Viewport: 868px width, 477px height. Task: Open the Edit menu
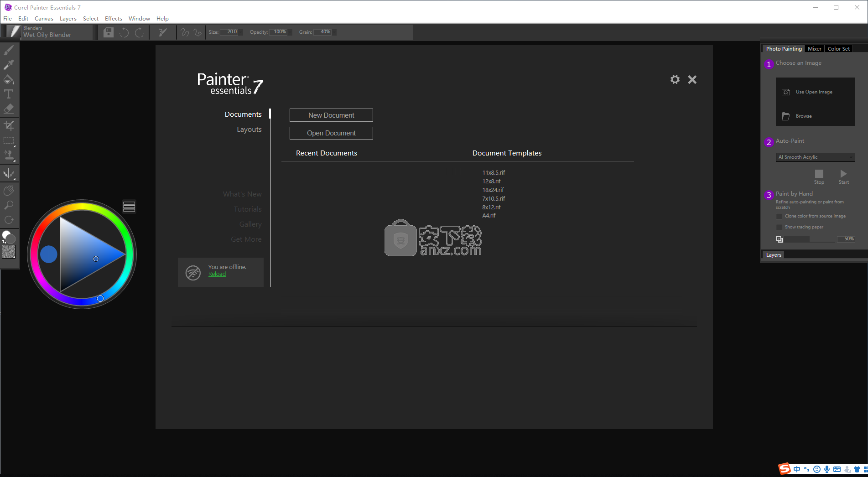[23, 19]
